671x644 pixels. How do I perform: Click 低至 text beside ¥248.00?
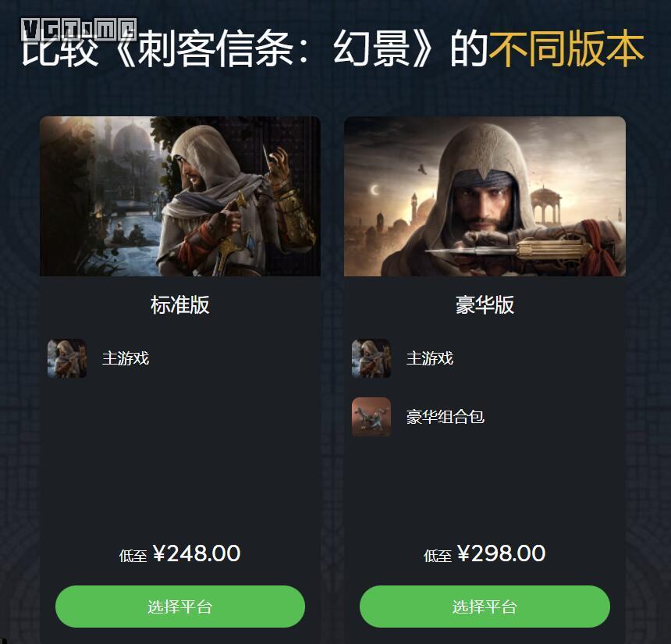pos(133,556)
